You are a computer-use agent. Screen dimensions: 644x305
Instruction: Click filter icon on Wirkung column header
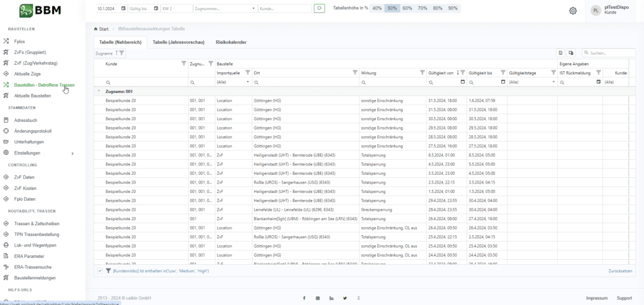[422, 72]
